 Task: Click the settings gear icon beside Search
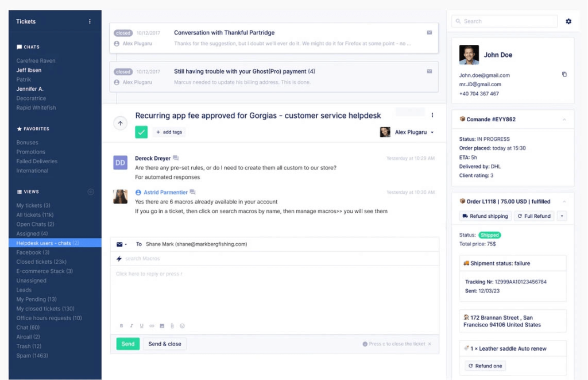point(568,21)
